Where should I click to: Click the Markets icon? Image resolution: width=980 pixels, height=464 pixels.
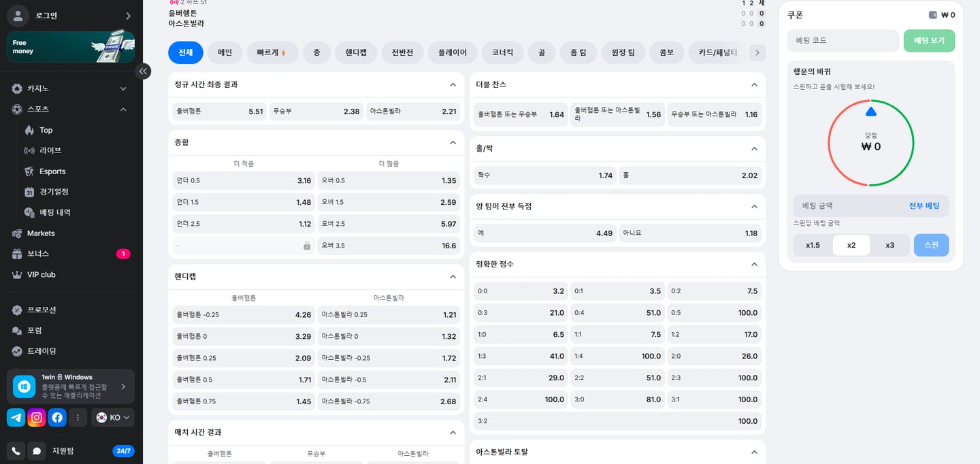17,233
